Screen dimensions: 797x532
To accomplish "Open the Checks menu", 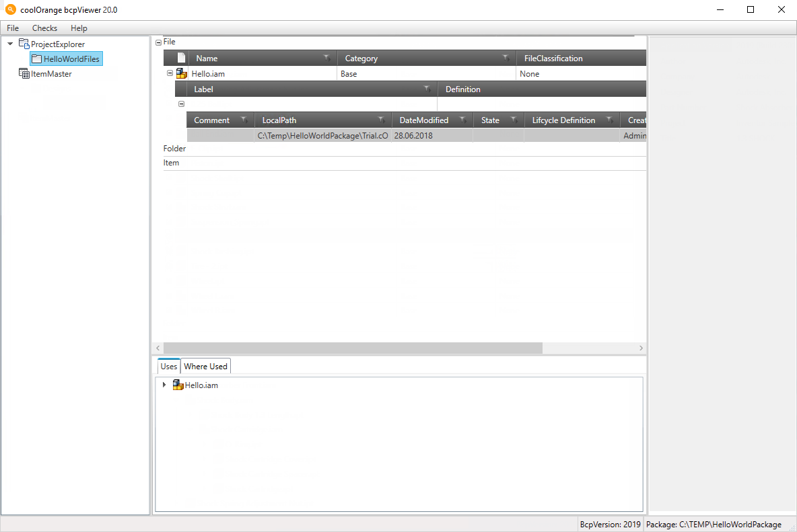I will pos(44,28).
